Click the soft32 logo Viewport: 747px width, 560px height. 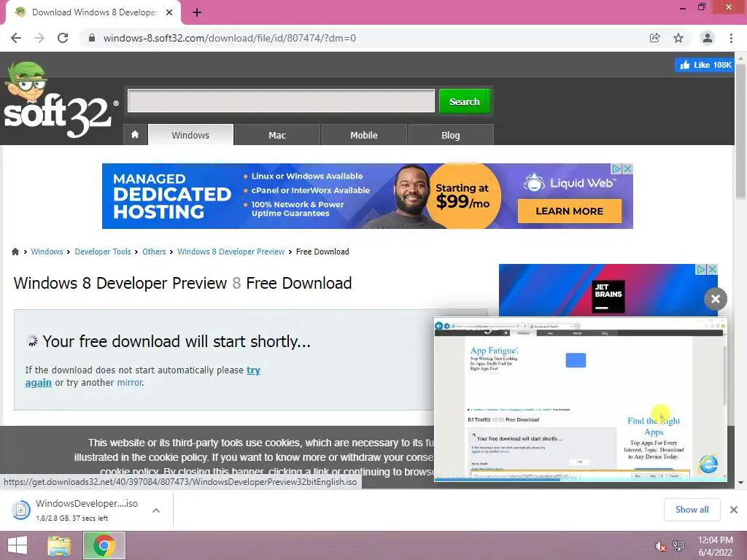coord(60,100)
